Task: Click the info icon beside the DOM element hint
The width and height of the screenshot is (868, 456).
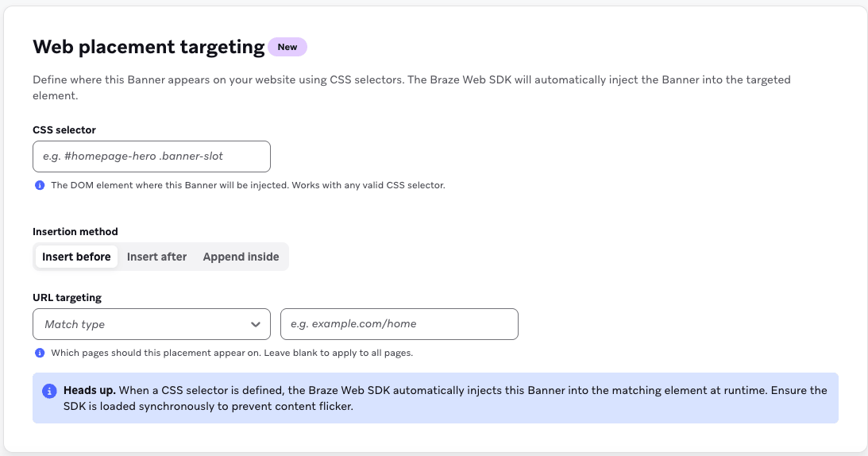Action: click(40, 185)
